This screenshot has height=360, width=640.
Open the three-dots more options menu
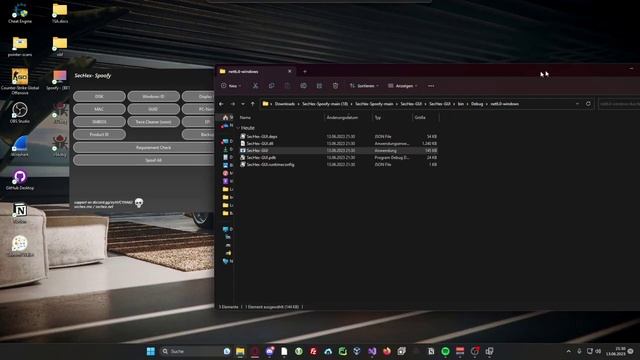click(x=431, y=86)
